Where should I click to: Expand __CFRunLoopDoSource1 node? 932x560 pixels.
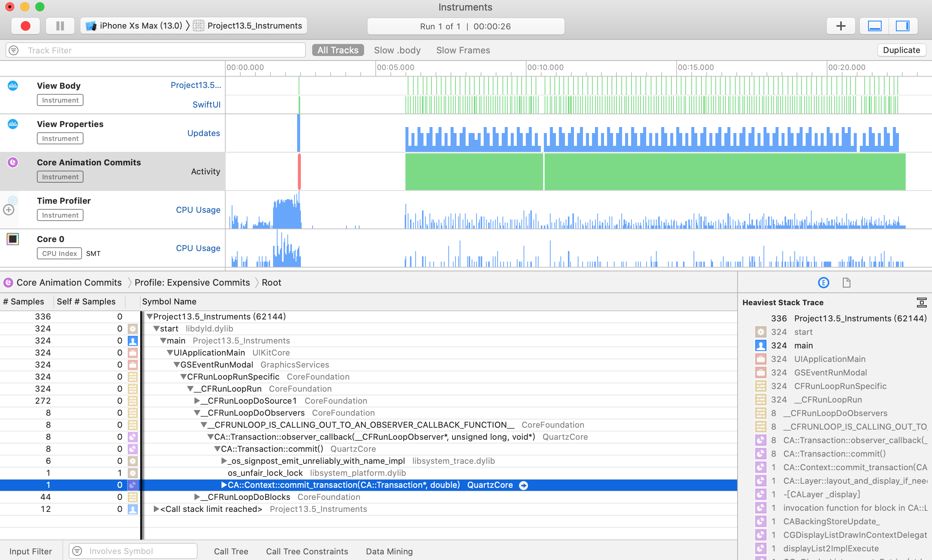[x=197, y=401]
